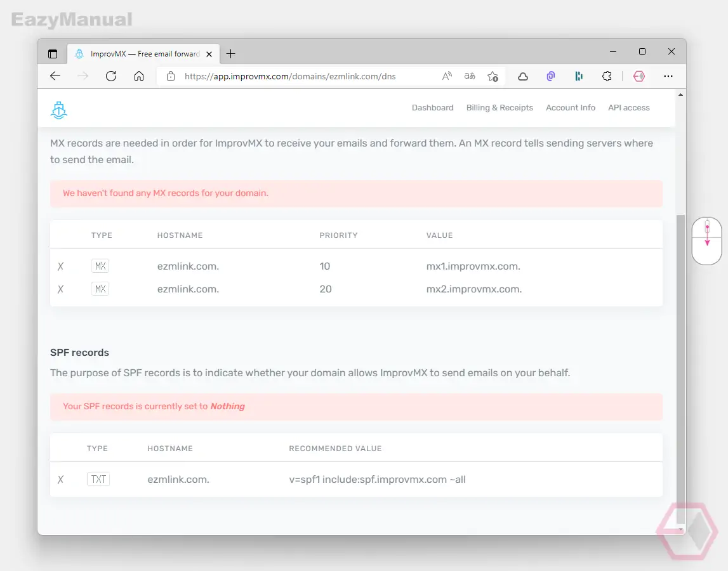Viewport: 728px width, 571px height.
Task: Refresh the page with reload icon
Action: click(111, 76)
